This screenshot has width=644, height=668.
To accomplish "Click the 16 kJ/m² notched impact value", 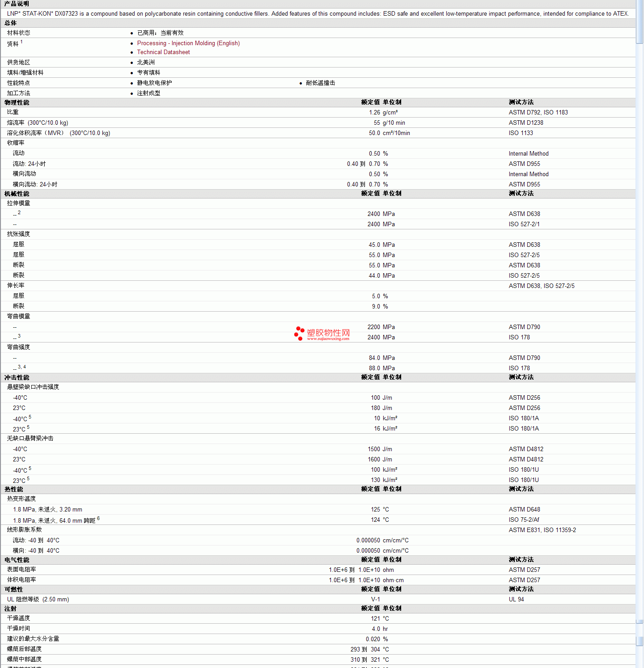I will click(386, 429).
